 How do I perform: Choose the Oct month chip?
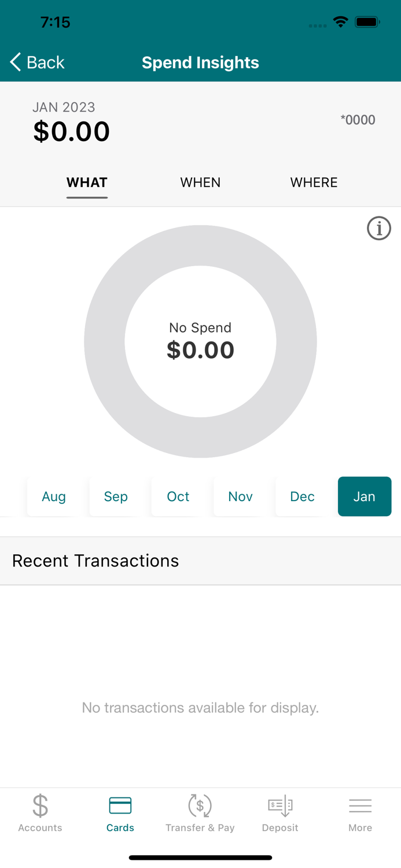point(178,496)
